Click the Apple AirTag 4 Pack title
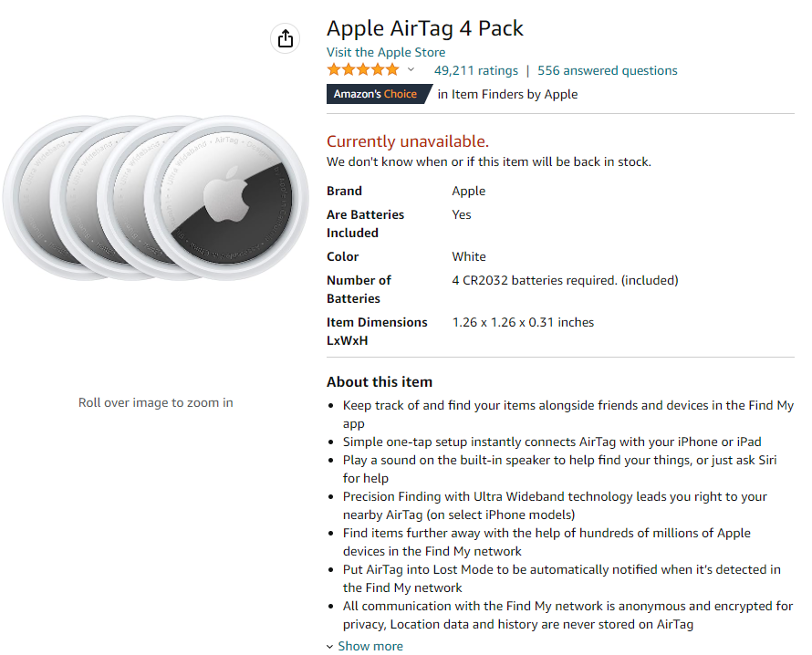This screenshot has height=655, width=812. point(424,28)
